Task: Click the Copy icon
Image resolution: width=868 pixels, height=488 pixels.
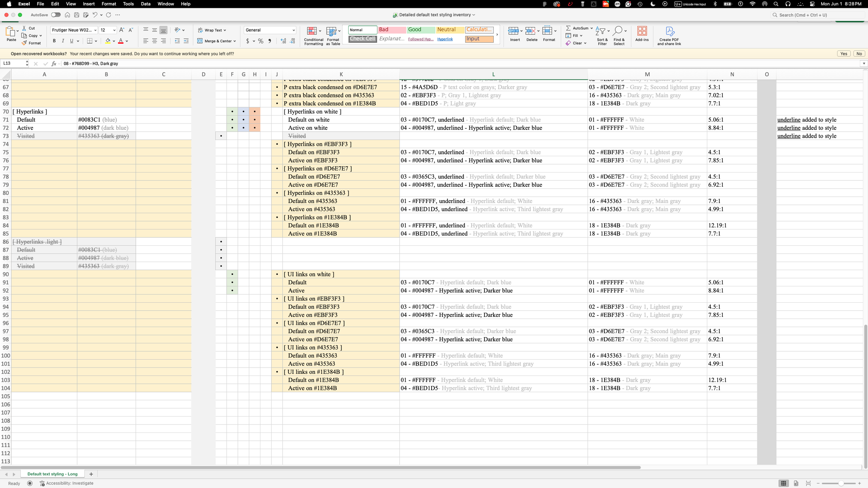Action: coord(24,36)
